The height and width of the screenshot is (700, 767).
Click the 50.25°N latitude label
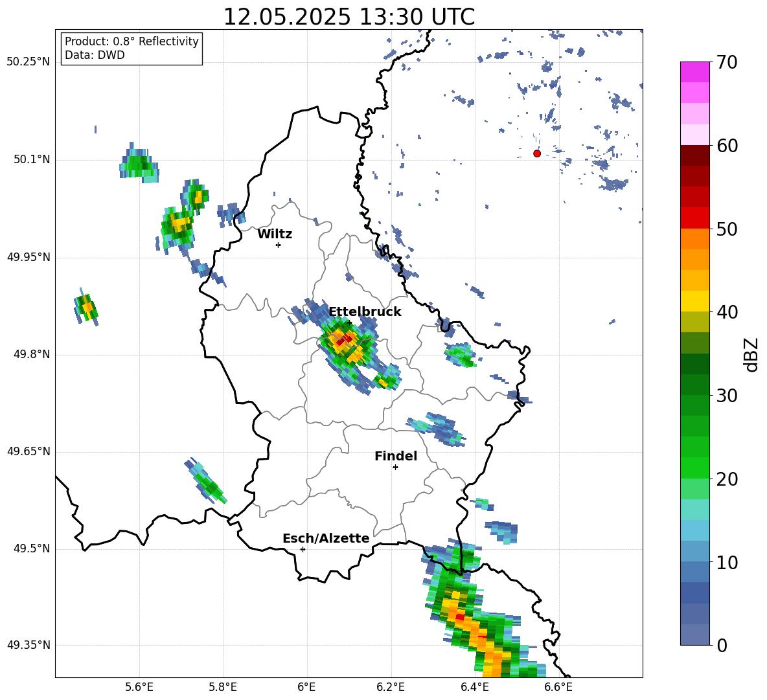(29, 62)
